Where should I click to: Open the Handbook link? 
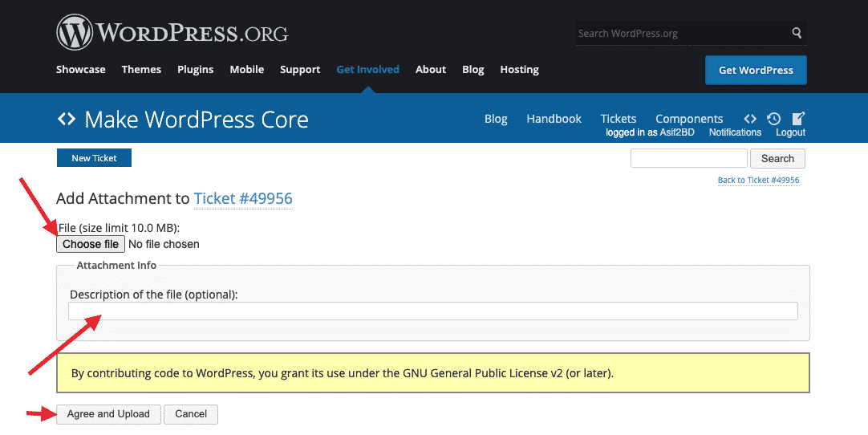point(554,119)
